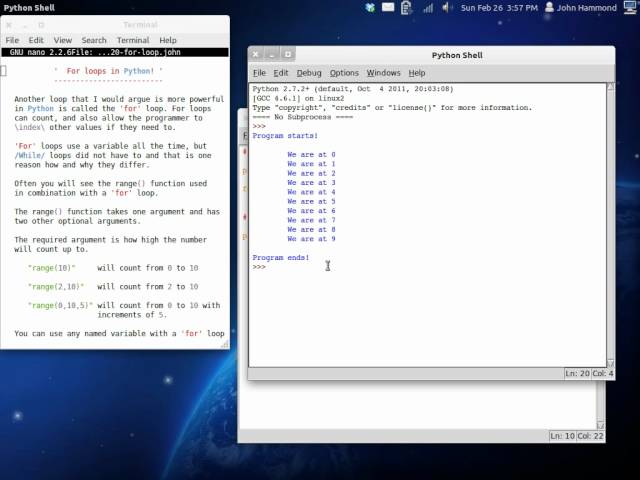640x480 pixels.
Task: Click 'Ln: 20' in Python Shell status bar
Action: (x=577, y=373)
